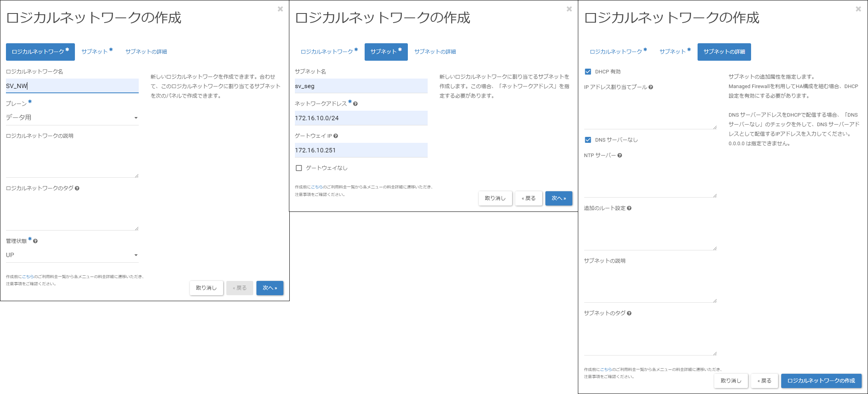Uncheck the DHCP 有効 checkbox

click(x=588, y=72)
